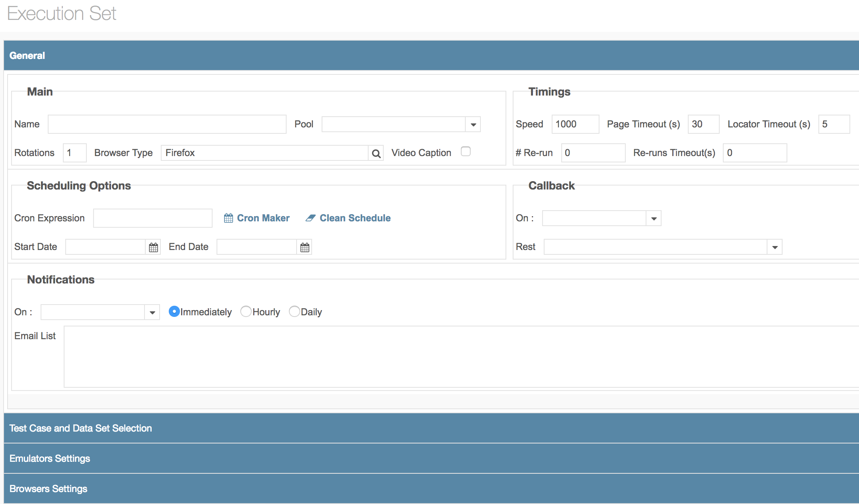Open the Pool dropdown arrow
Screen dimensions: 859x504
pos(473,125)
